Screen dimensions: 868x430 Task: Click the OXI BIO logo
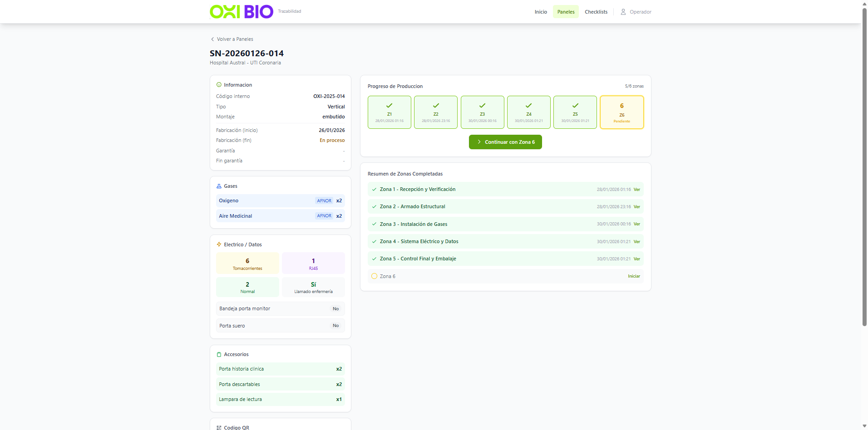point(242,12)
